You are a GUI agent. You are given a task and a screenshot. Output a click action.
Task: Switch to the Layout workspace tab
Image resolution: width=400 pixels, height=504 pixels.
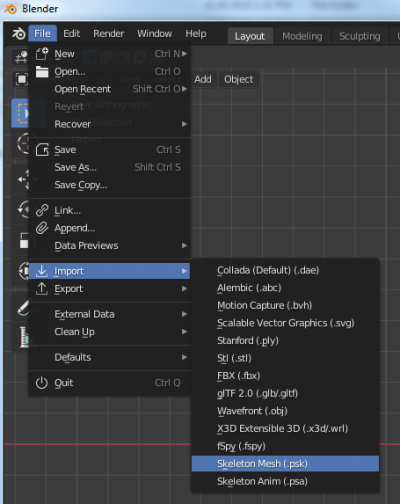250,36
